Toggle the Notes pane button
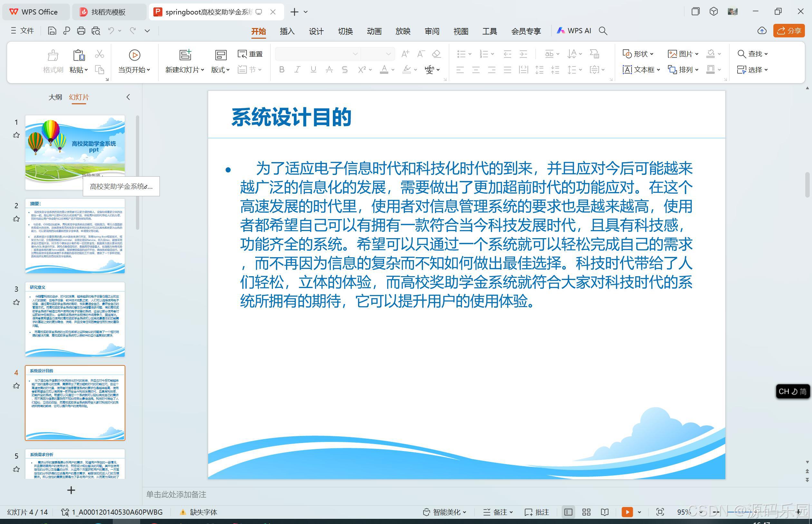Viewport: 812px width, 524px height. 497,512
